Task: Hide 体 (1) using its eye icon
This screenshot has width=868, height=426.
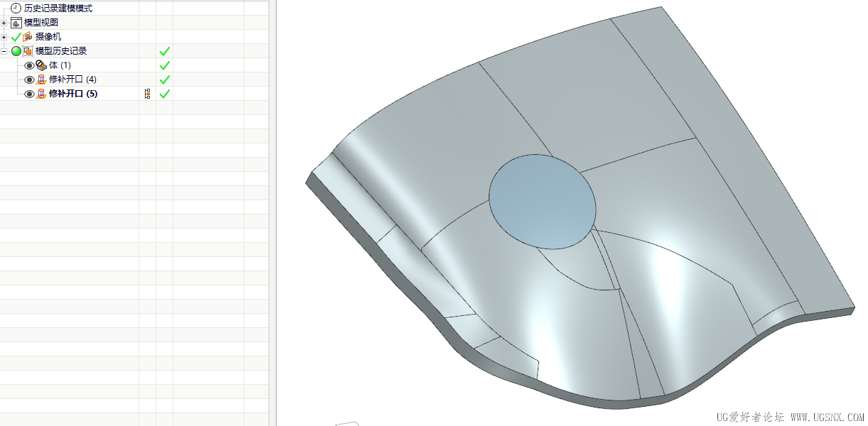Action: pos(29,65)
